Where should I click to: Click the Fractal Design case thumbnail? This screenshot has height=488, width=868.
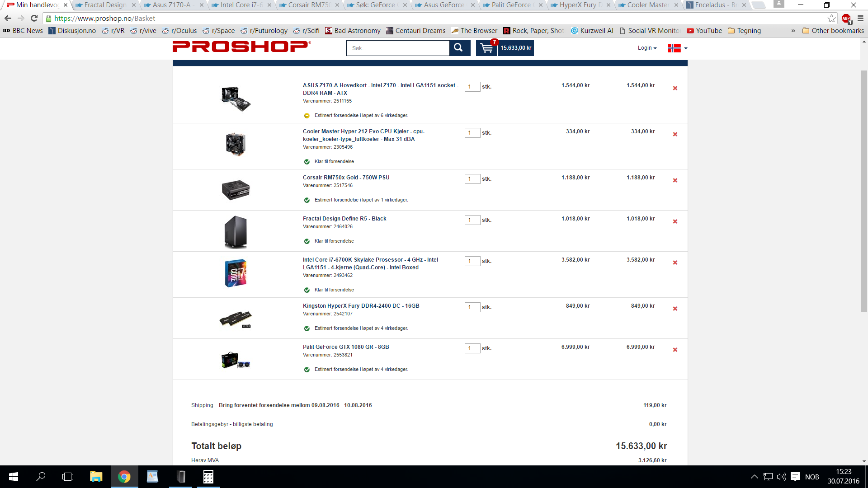tap(236, 232)
